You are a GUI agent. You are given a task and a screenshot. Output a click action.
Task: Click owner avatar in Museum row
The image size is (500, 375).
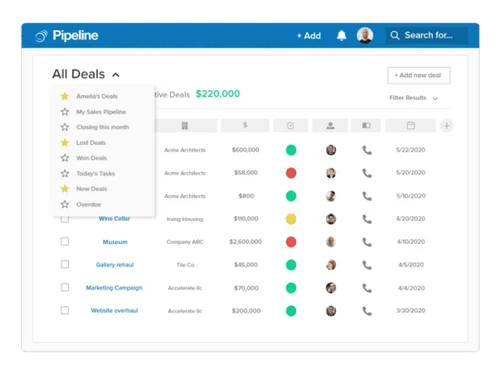tap(331, 242)
